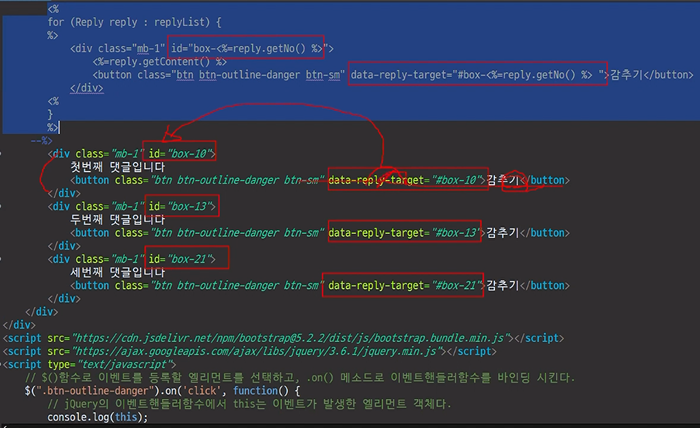This screenshot has width=700, height=428.
Task: Click the 'for (Reply reply : replyList) {' line
Action: [x=134, y=22]
